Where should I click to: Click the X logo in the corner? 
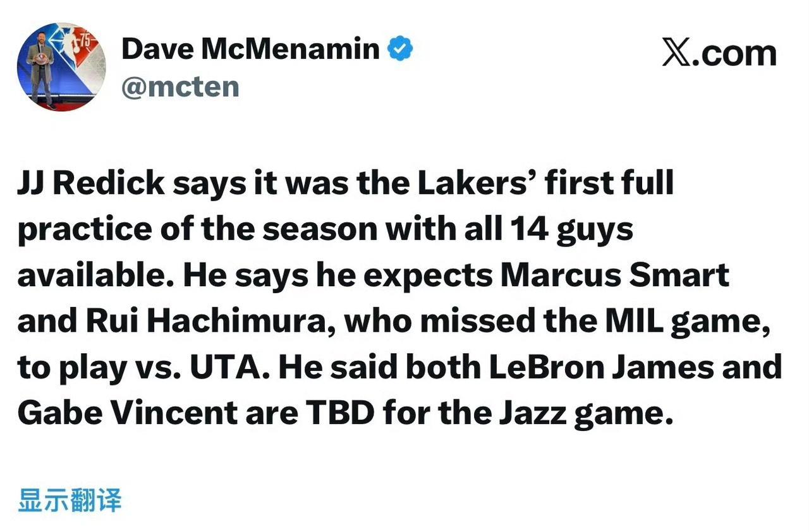[x=676, y=52]
